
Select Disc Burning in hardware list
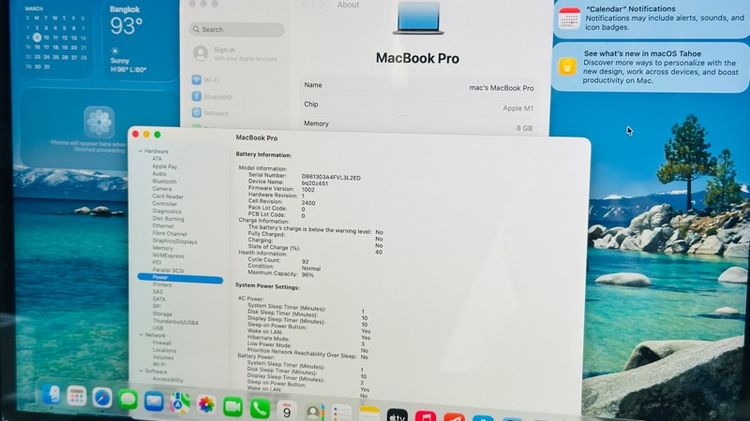(x=168, y=219)
